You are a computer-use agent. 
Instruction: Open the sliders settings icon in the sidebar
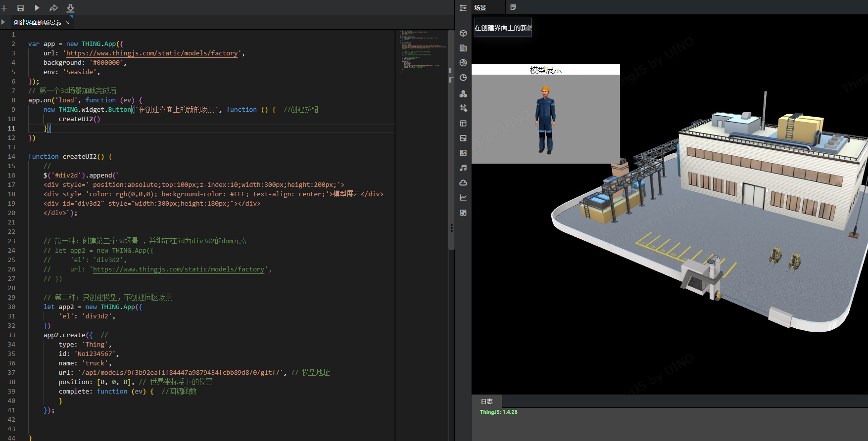[x=463, y=8]
